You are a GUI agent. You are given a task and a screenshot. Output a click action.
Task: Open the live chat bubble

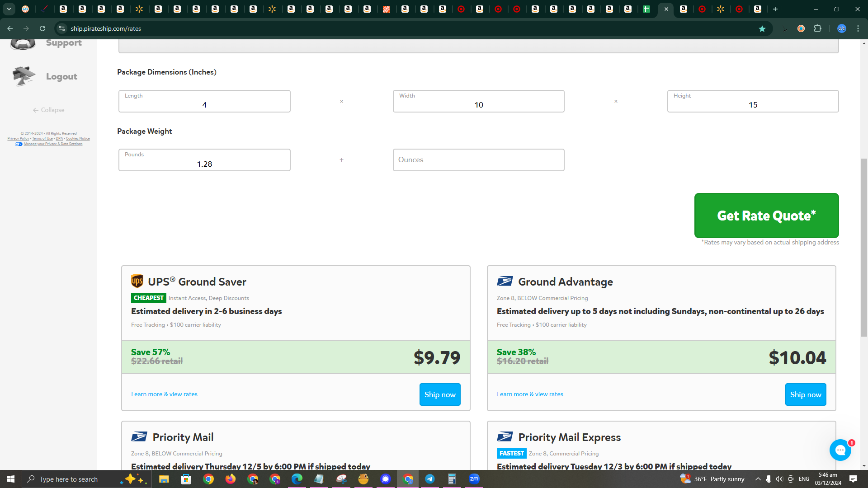coord(840,450)
